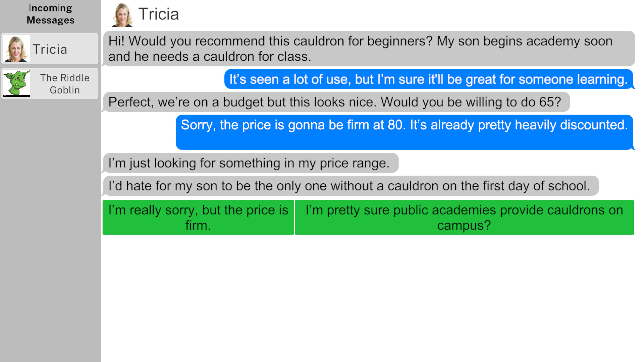Click the Tricia thumbnail in the message list

[x=16, y=49]
